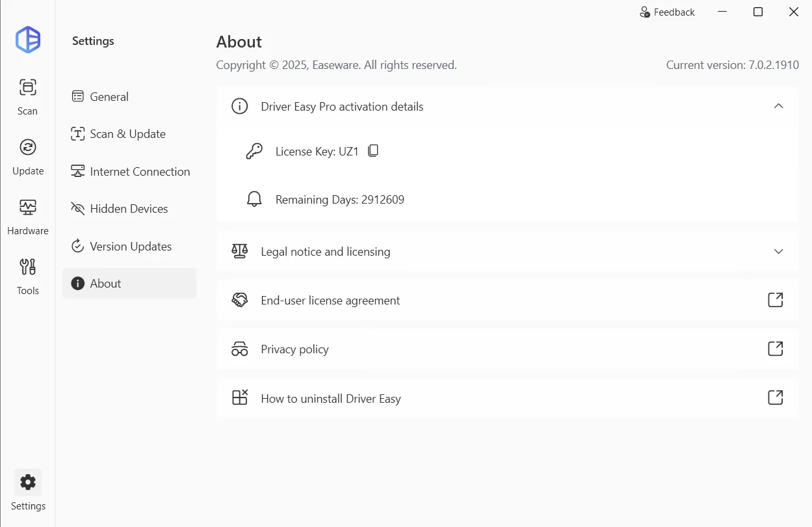Open End-user license agreement external link icon
This screenshot has height=527, width=812.
[776, 300]
